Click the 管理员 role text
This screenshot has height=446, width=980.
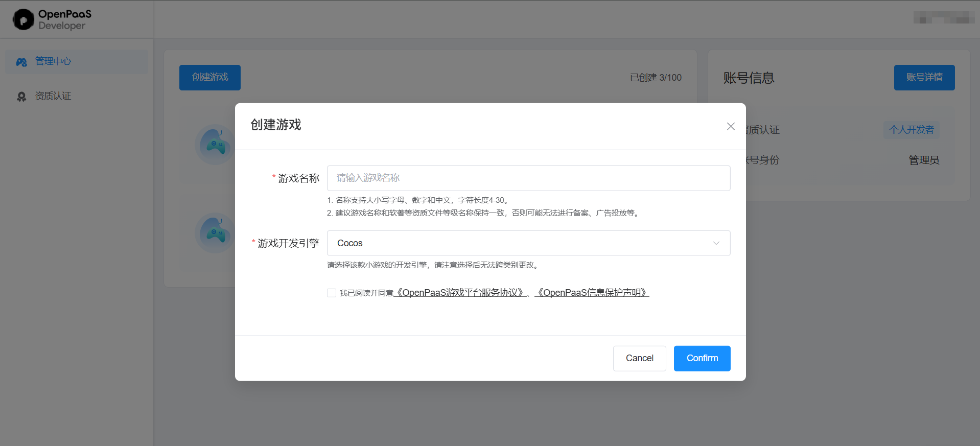(924, 160)
